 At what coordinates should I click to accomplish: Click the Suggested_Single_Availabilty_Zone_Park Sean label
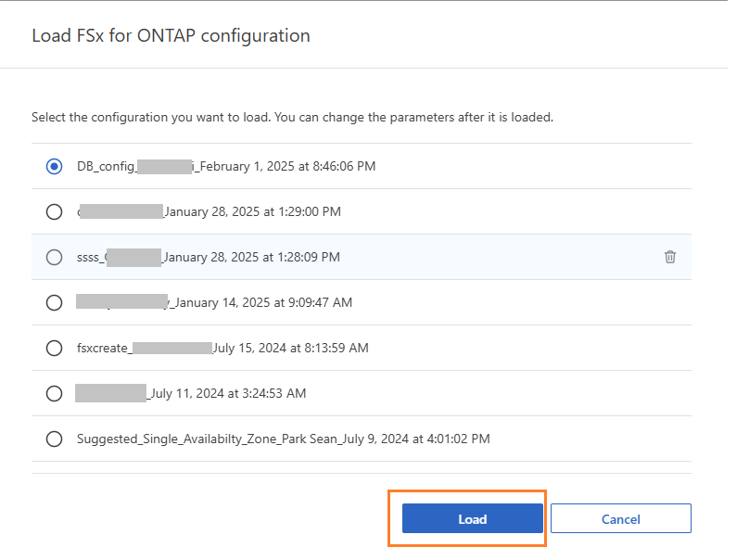pyautogui.click(x=283, y=439)
